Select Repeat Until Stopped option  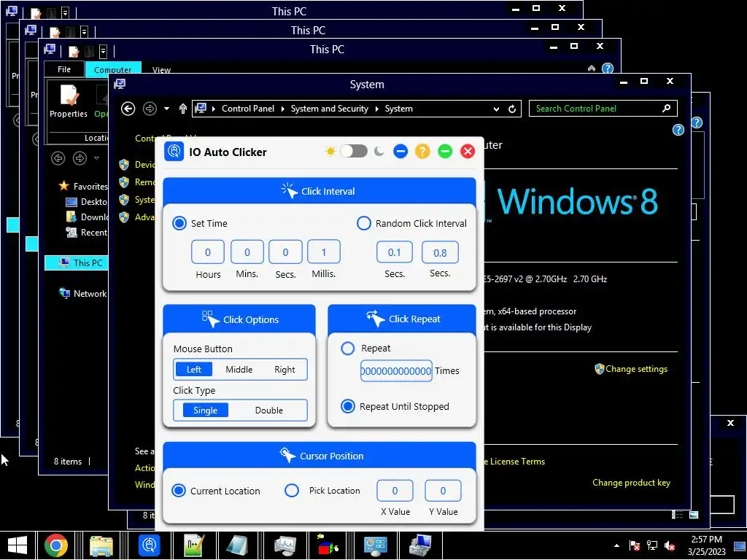(x=348, y=406)
